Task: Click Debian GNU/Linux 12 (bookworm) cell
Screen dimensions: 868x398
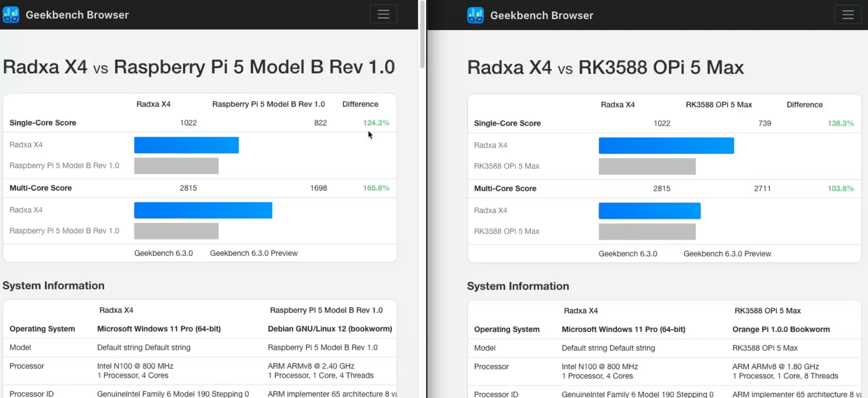Action: [330, 329]
